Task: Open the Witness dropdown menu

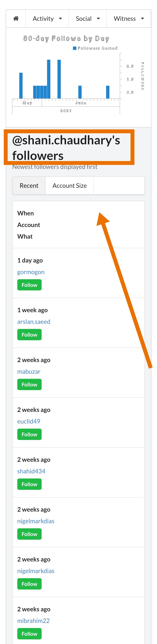Action: tap(129, 18)
